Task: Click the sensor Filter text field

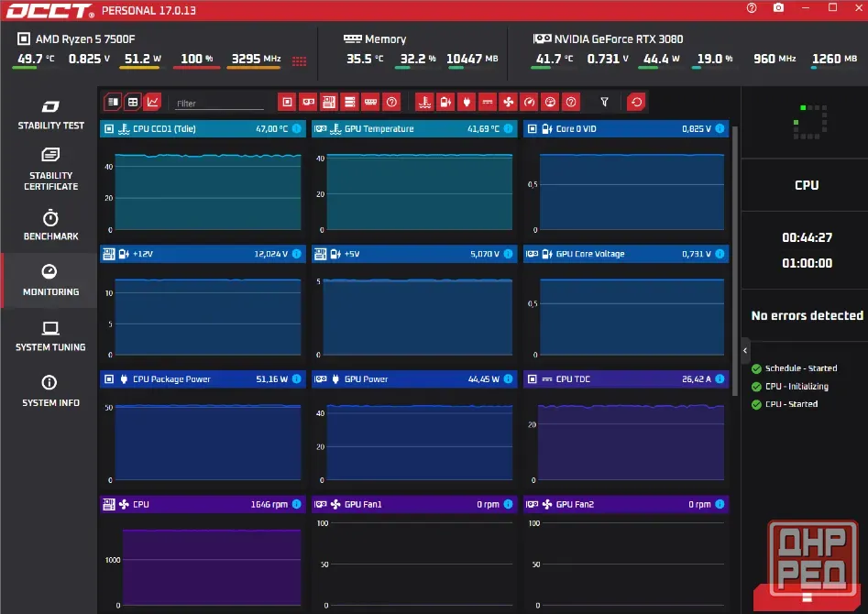Action: (x=219, y=103)
